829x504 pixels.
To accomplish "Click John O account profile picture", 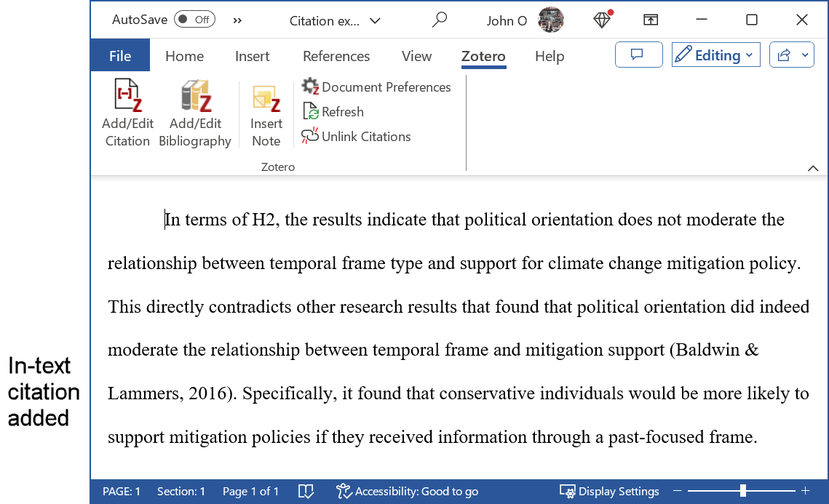I will click(551, 20).
